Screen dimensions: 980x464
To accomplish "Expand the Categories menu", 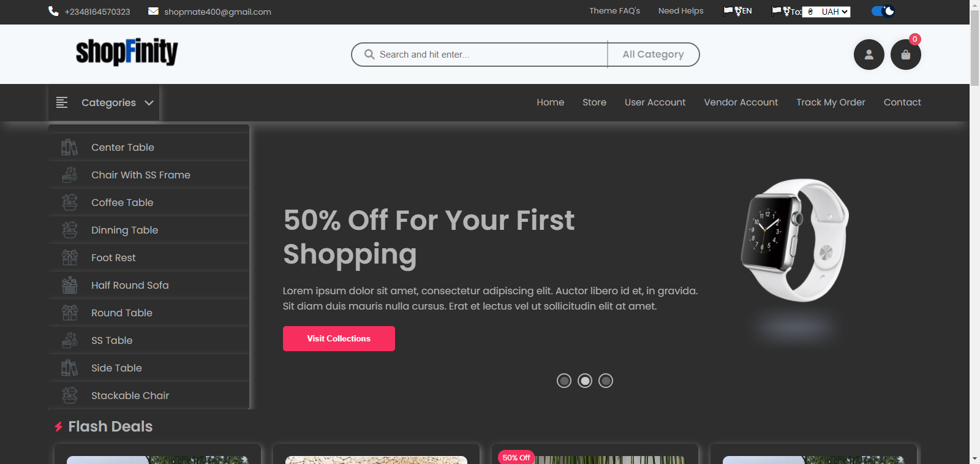I will [104, 103].
